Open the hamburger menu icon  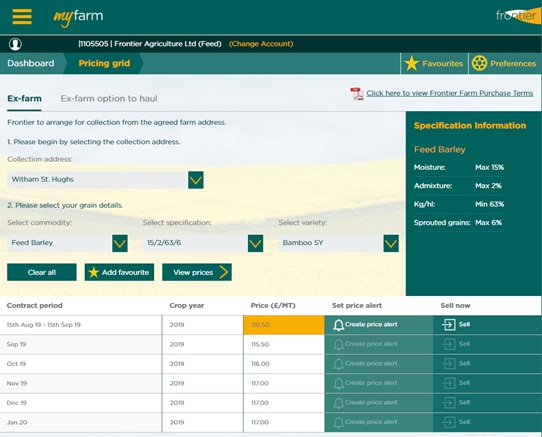[x=22, y=16]
